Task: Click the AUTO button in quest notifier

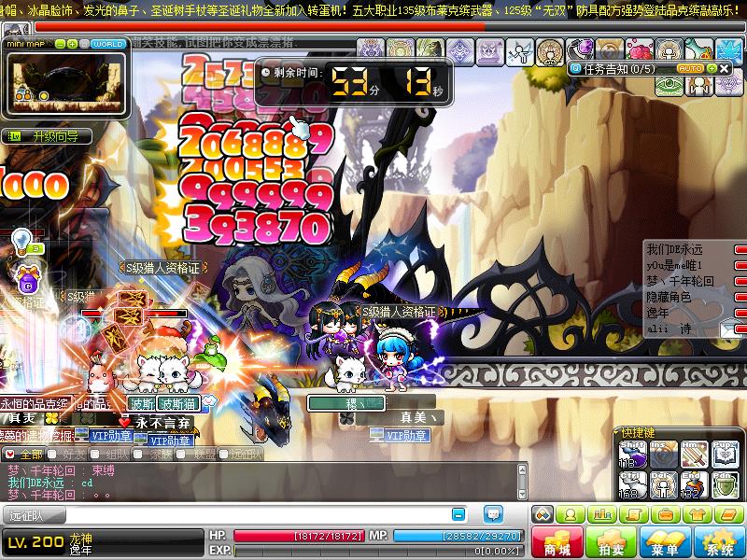Action: tap(690, 68)
